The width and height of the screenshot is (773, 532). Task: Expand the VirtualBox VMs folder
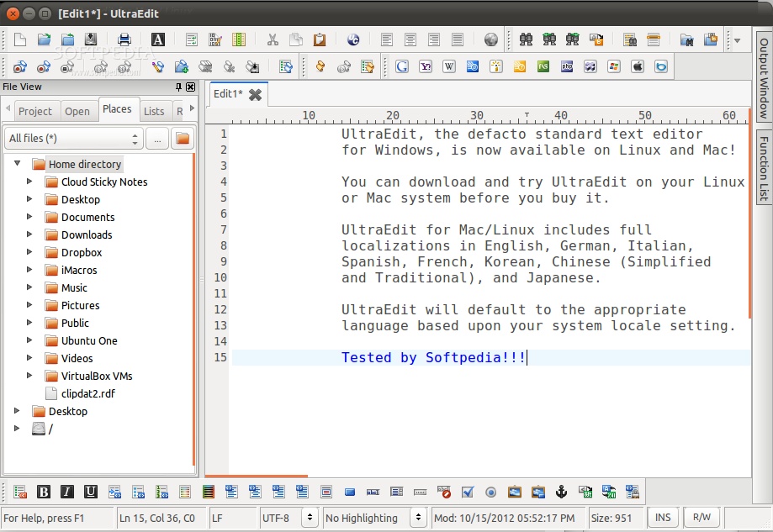coord(29,376)
